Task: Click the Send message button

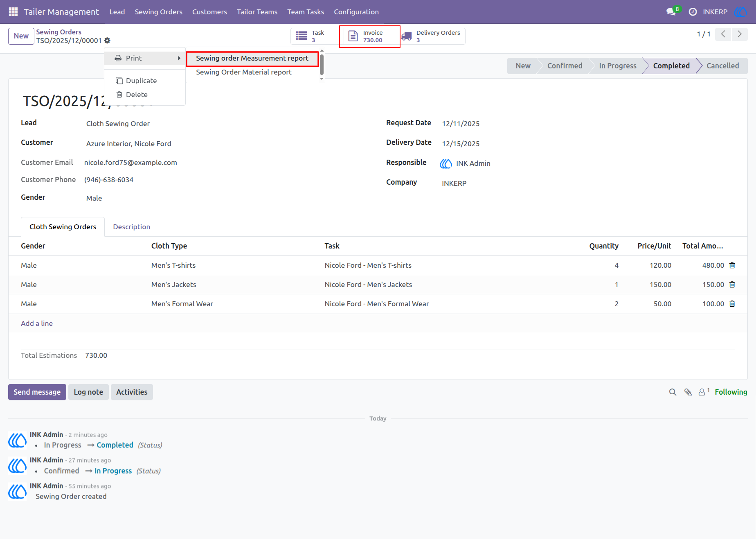Action: pos(37,392)
